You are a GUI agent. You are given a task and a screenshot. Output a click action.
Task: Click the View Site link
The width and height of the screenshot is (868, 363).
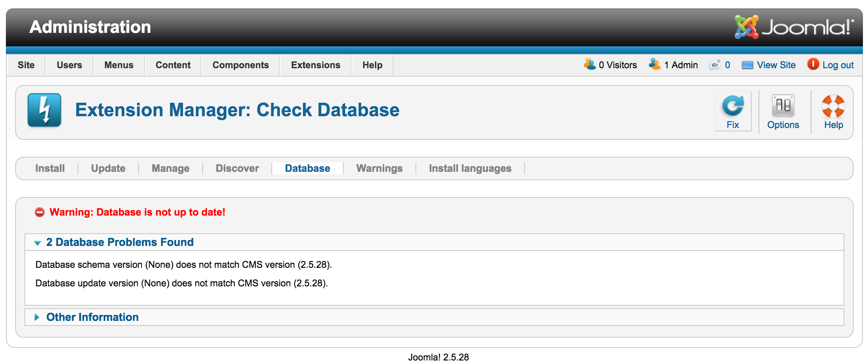(x=776, y=65)
